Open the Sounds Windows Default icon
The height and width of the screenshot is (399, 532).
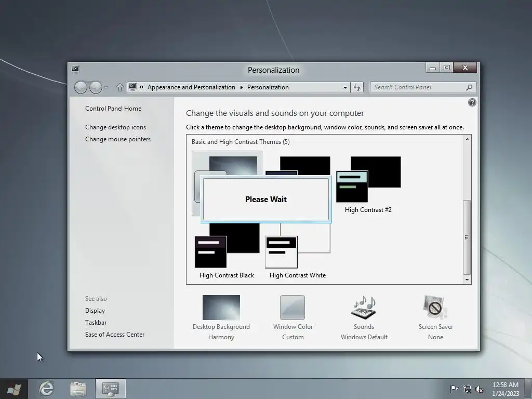364,308
